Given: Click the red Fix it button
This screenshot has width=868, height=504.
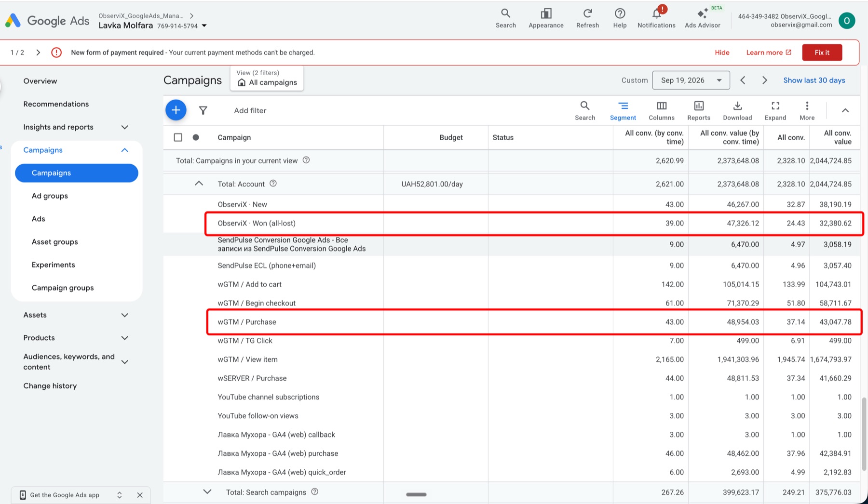Looking at the screenshot, I should coord(822,53).
